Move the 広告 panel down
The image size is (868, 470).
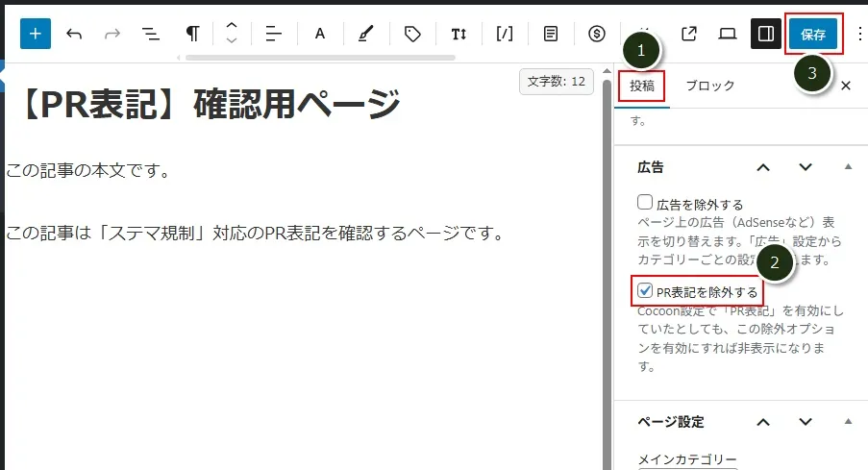pos(806,167)
